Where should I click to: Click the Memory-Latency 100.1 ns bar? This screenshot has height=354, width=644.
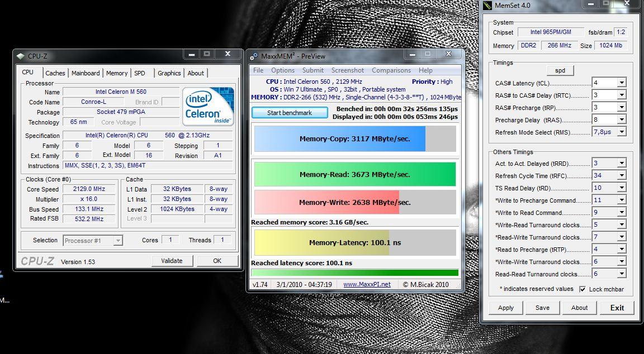[x=355, y=242]
